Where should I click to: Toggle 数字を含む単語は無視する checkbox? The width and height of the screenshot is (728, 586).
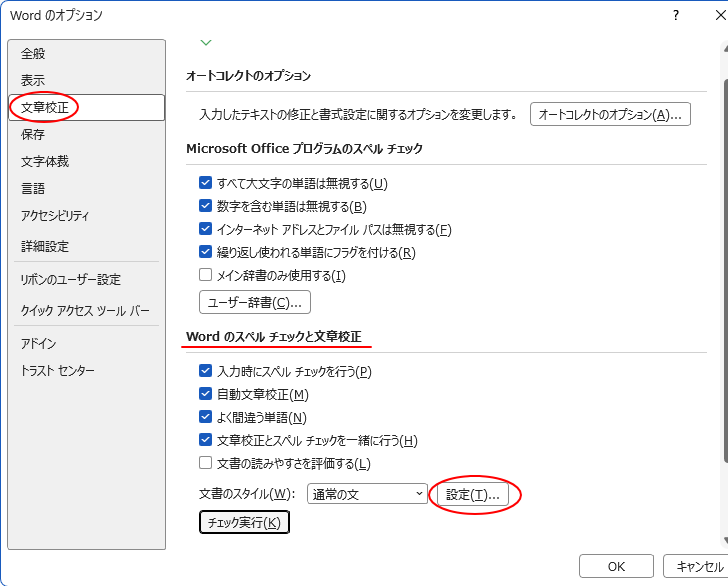click(x=205, y=206)
